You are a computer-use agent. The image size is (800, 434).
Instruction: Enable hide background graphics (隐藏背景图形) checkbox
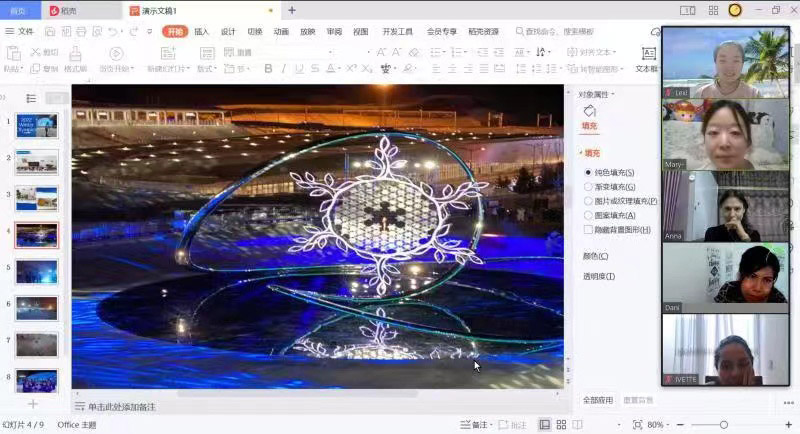point(588,230)
